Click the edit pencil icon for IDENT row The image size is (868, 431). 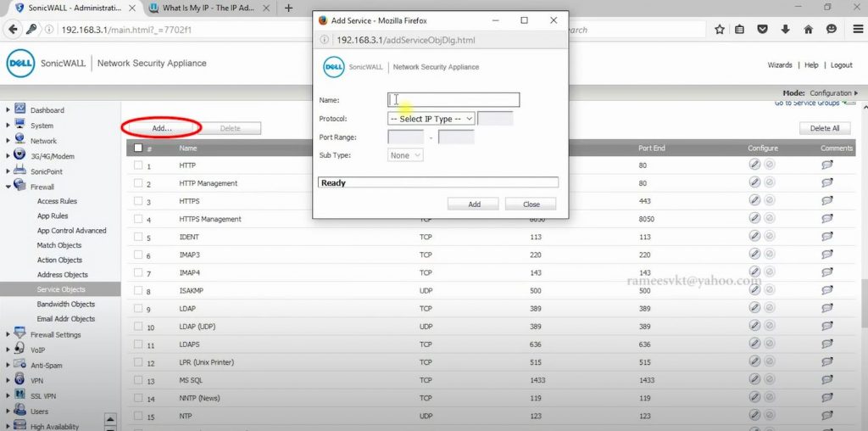click(754, 236)
